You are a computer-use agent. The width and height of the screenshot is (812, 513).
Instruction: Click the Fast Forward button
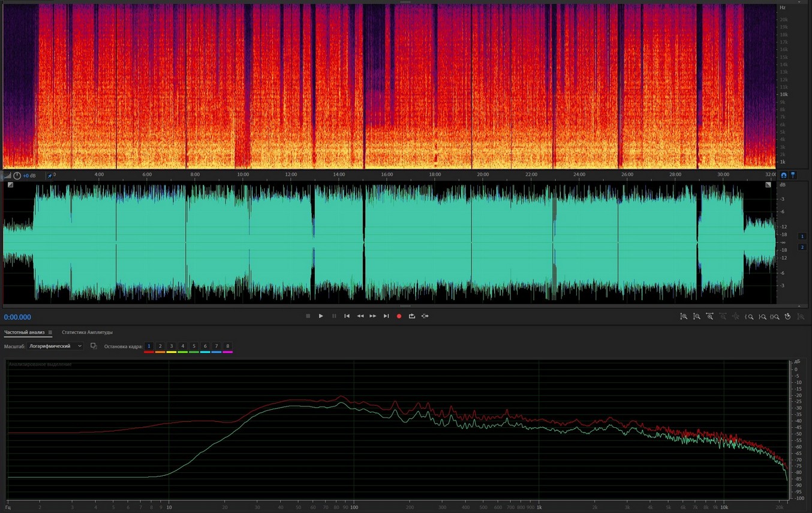(373, 316)
